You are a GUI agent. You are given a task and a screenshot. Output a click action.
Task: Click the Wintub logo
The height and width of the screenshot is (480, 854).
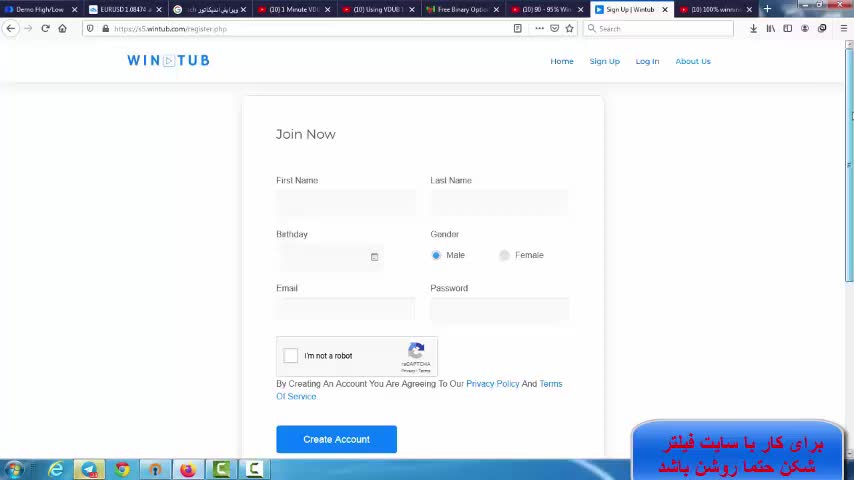pyautogui.click(x=168, y=60)
